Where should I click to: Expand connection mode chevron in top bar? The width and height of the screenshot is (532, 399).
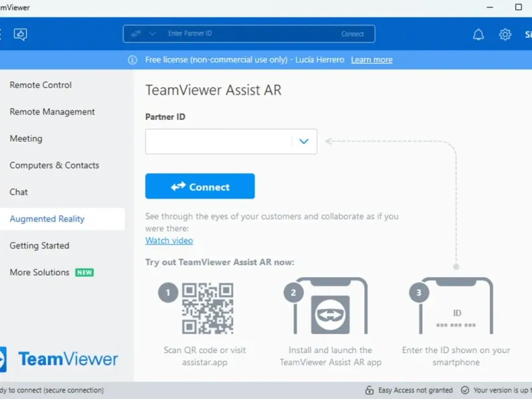click(152, 34)
